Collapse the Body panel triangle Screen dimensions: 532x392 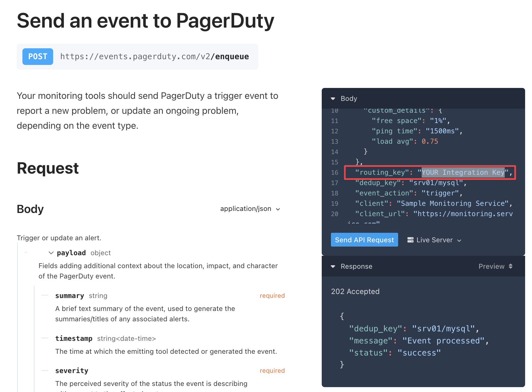click(333, 99)
